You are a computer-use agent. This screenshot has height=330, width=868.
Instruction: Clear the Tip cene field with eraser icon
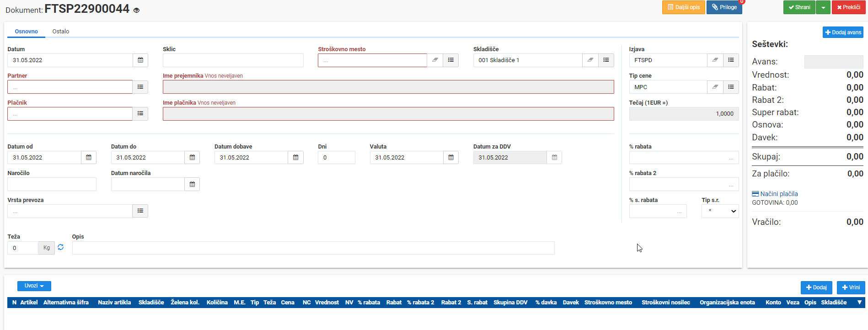coord(715,87)
